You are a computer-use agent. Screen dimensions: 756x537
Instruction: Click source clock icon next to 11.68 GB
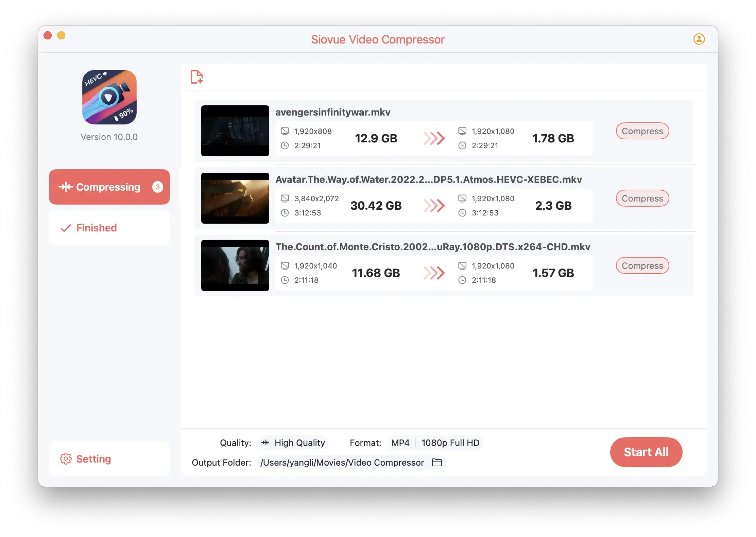tap(285, 280)
